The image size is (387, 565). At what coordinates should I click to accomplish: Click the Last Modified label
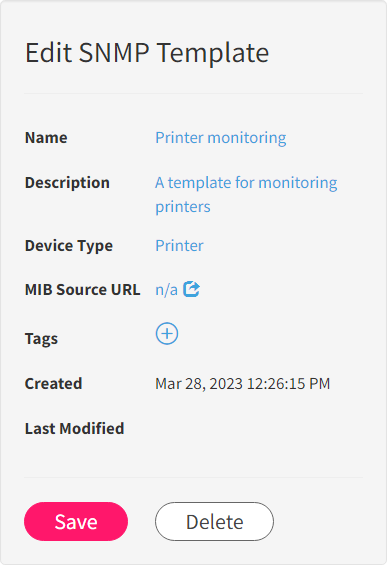pos(75,428)
